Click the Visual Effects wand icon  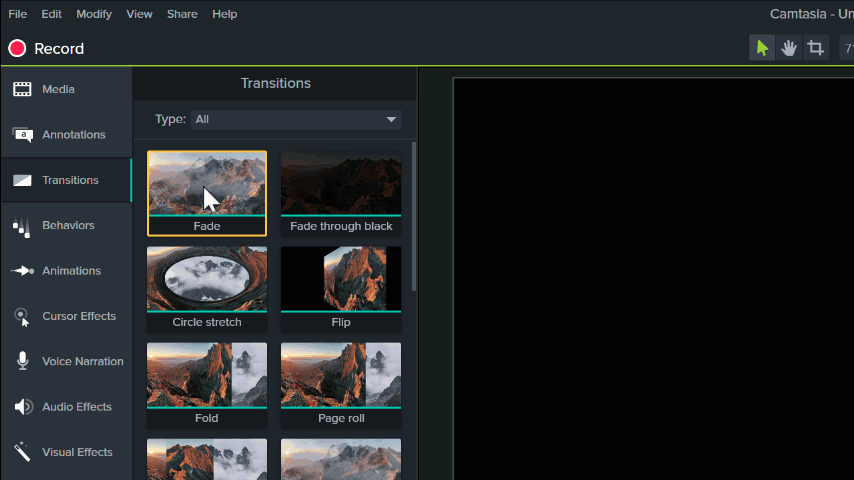(22, 452)
